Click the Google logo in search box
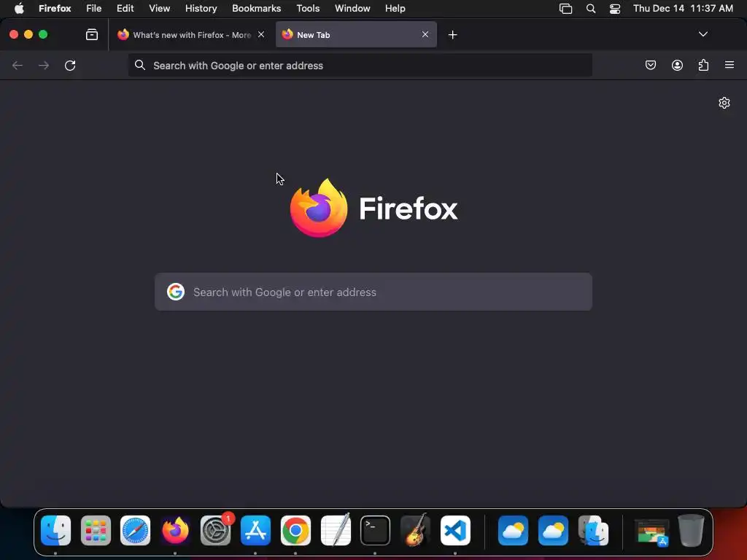This screenshot has width=747, height=560. tap(176, 292)
